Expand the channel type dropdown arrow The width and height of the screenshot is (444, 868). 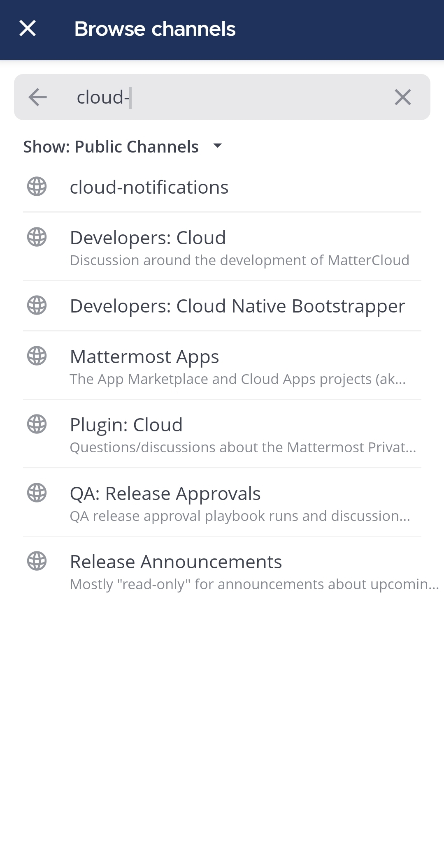pyautogui.click(x=217, y=146)
